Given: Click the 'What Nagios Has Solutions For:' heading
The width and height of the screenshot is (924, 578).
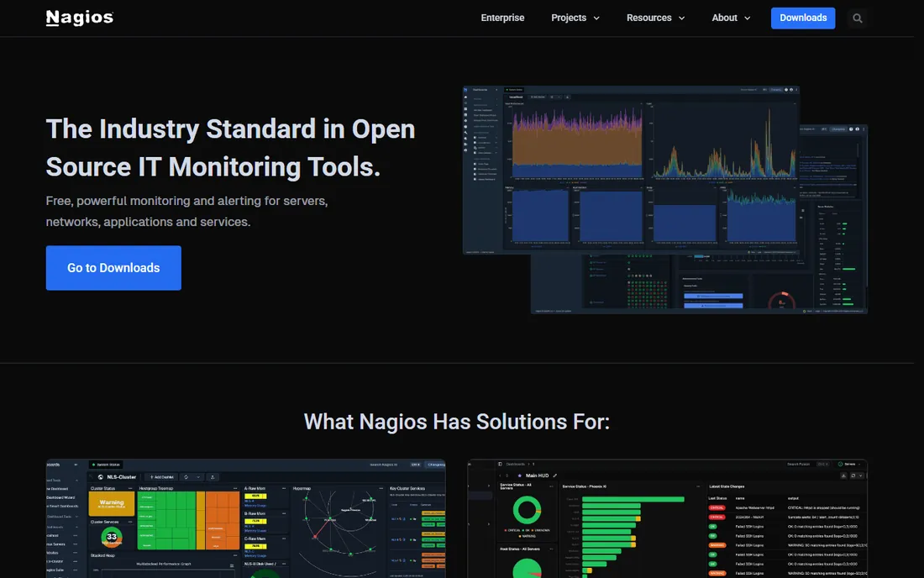Looking at the screenshot, I should 457,421.
